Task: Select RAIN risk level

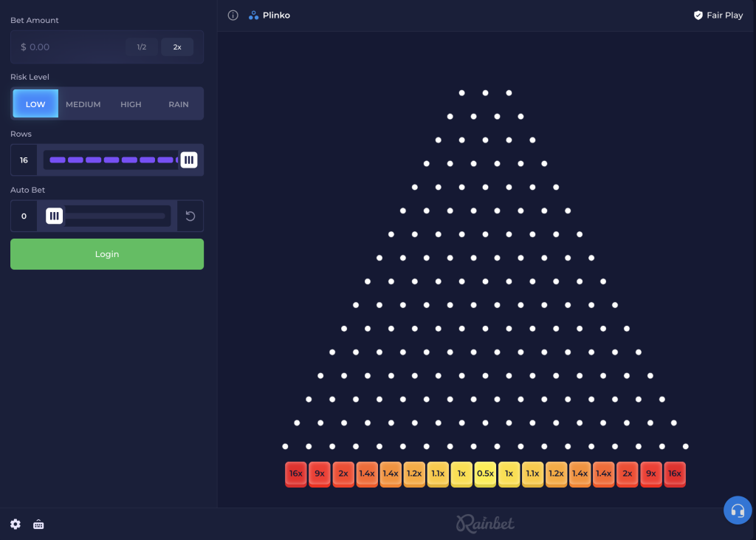Action: click(x=179, y=104)
